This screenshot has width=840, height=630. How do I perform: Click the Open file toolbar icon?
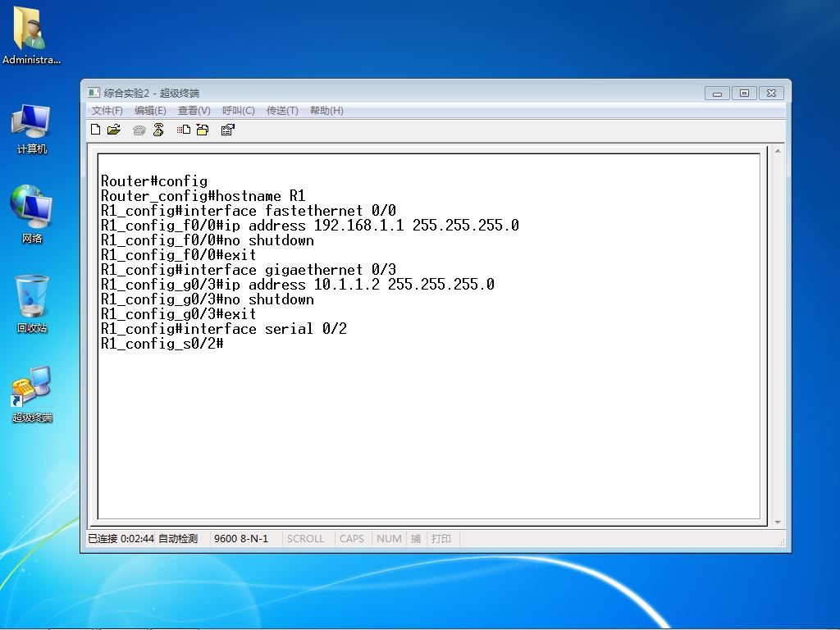[114, 130]
